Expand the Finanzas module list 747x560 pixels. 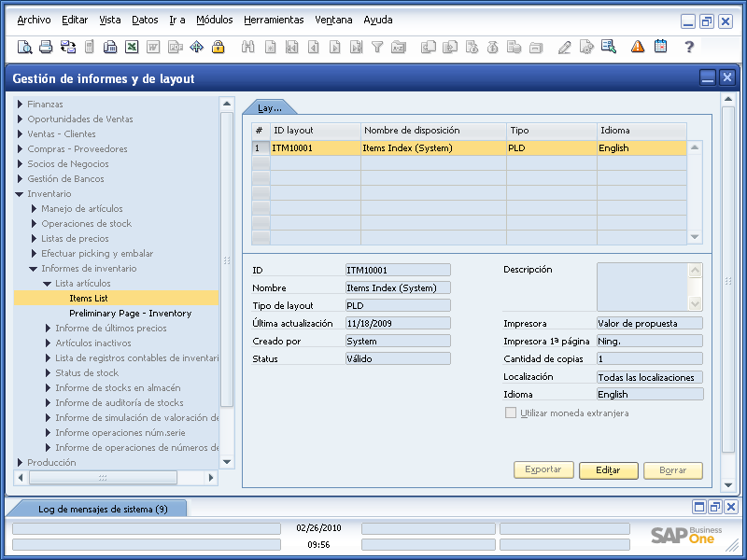click(21, 104)
